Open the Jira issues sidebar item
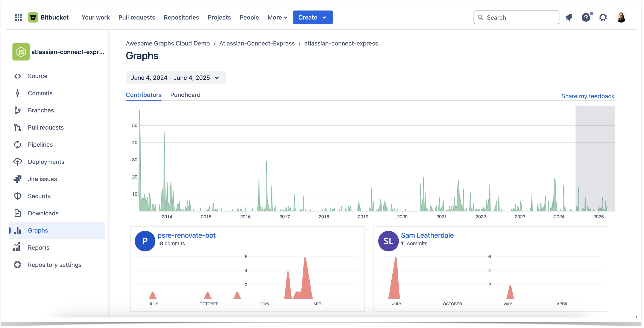 [42, 179]
